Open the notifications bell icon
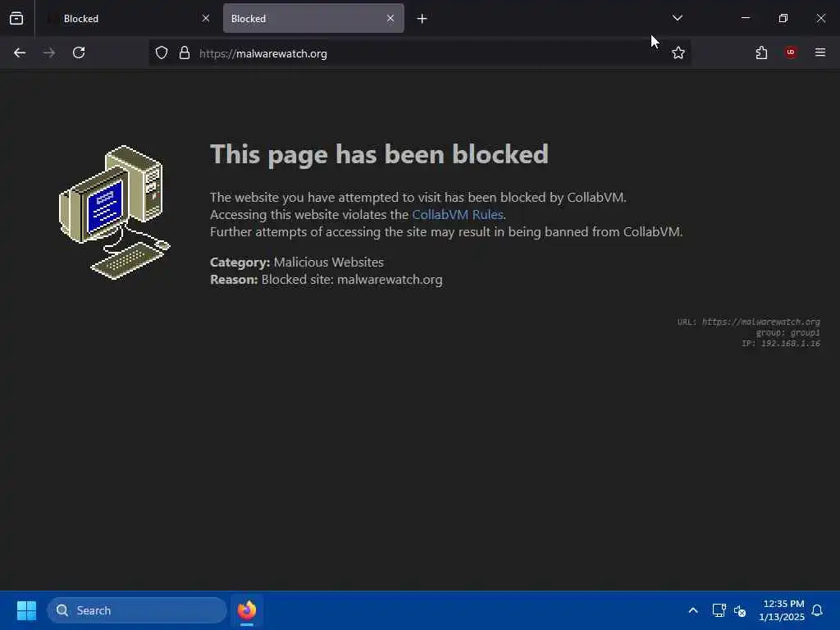Image resolution: width=840 pixels, height=630 pixels. click(x=817, y=610)
